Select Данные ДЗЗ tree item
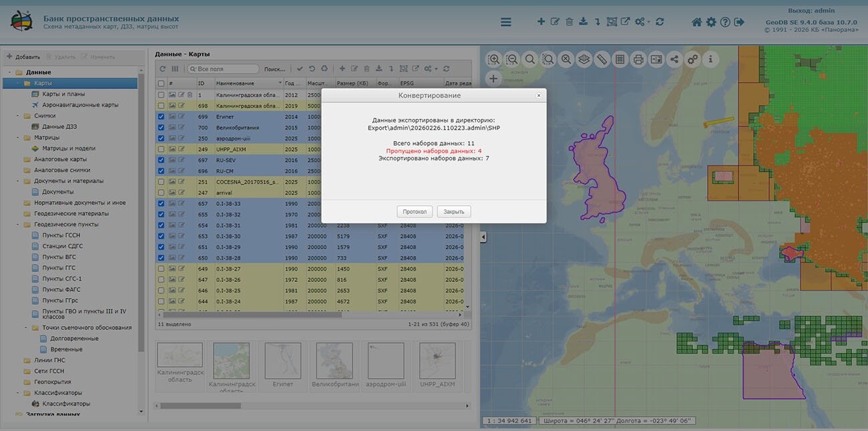The width and height of the screenshot is (868, 431). (x=59, y=126)
